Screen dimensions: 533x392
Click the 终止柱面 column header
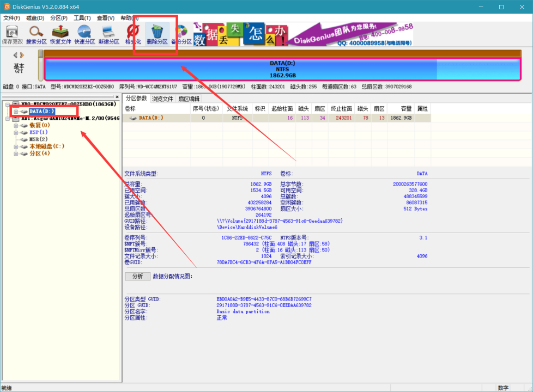tap(341, 109)
